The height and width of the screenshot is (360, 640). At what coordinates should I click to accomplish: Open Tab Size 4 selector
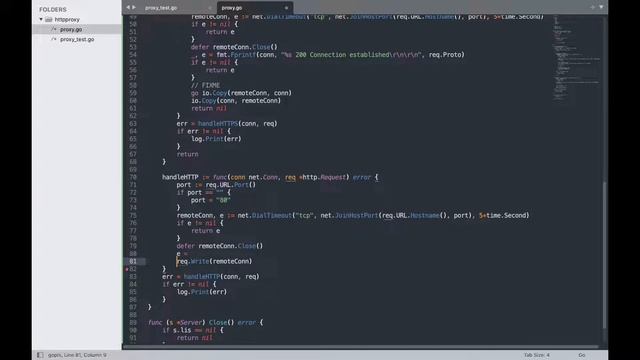click(x=537, y=355)
